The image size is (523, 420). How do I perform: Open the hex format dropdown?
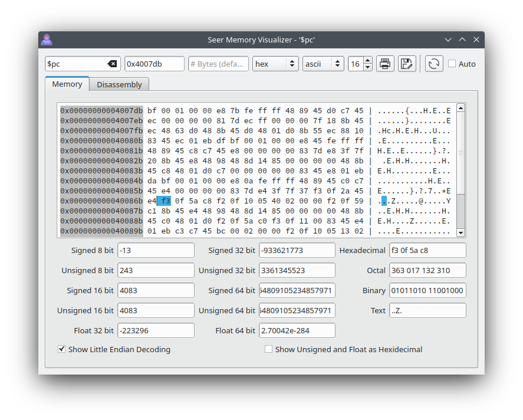(x=275, y=64)
